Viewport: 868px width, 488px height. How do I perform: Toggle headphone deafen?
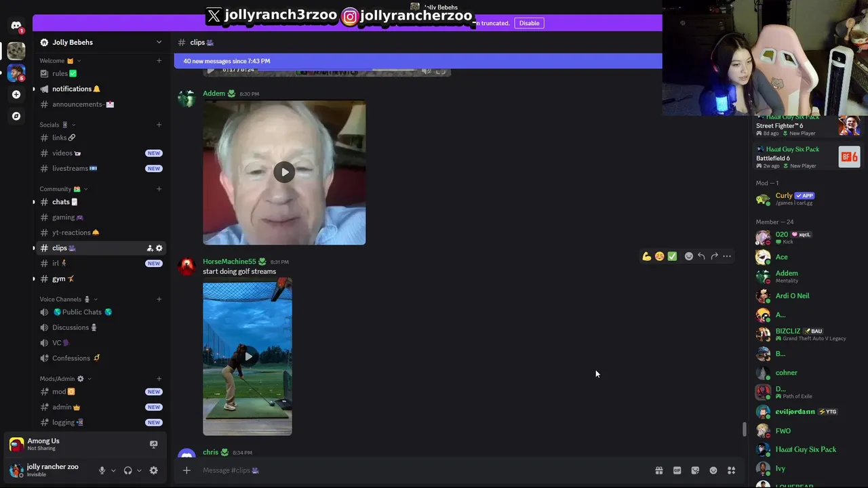click(x=128, y=470)
